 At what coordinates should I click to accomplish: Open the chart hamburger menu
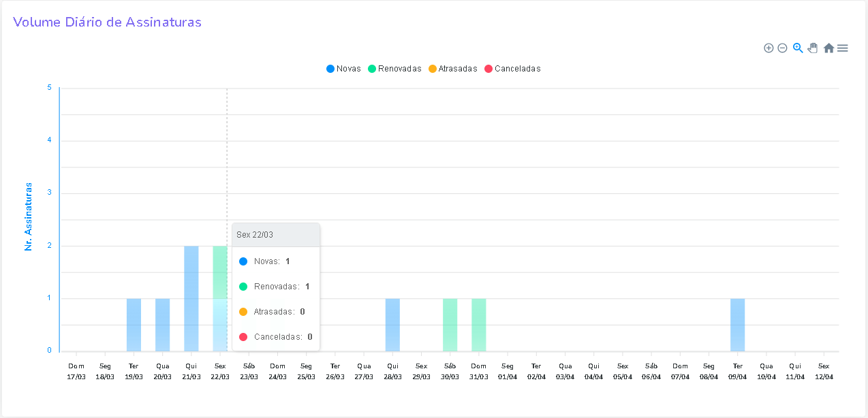843,48
